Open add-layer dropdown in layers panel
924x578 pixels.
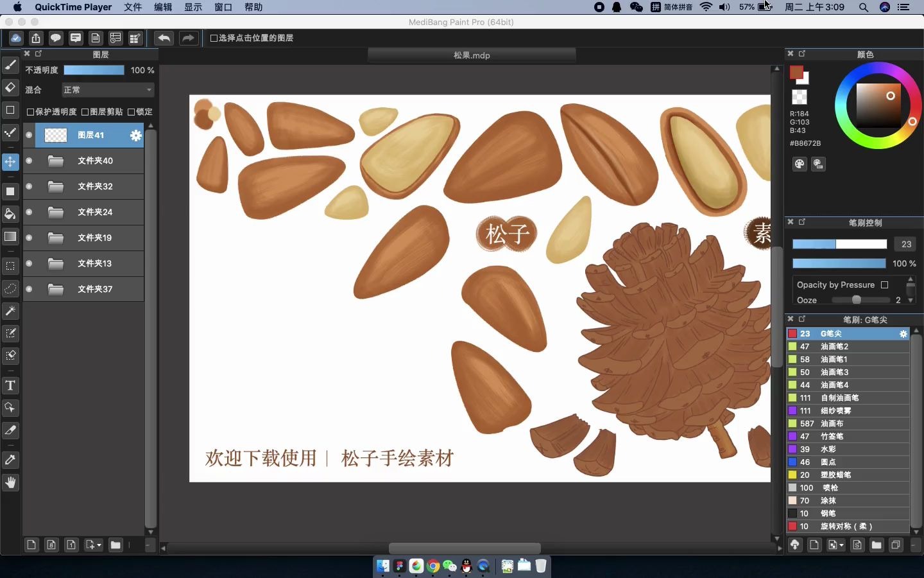point(93,545)
